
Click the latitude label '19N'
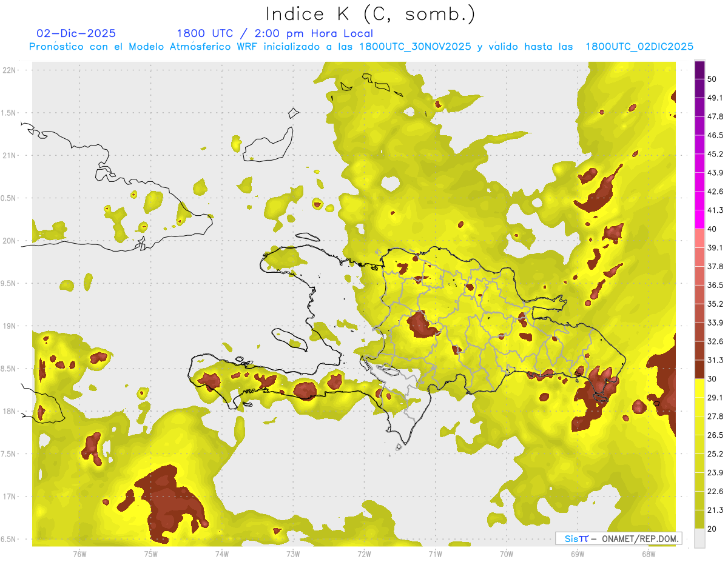[9, 326]
